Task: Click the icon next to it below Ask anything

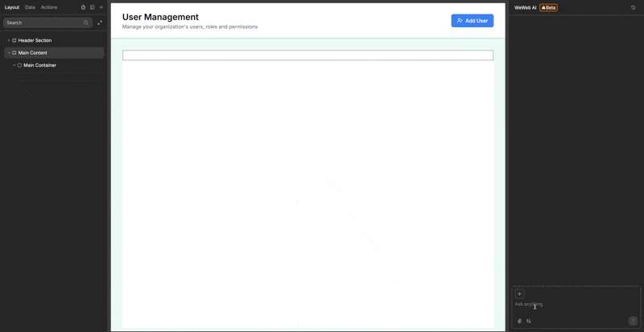Action: click(x=529, y=321)
